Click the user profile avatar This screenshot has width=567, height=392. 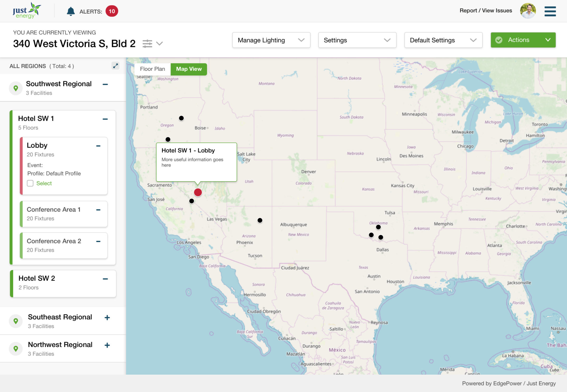pos(528,11)
